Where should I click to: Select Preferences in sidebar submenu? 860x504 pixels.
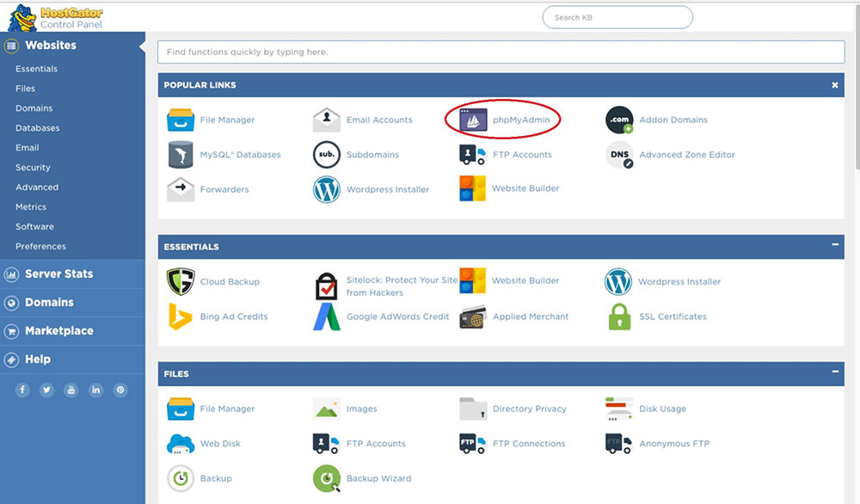(40, 246)
